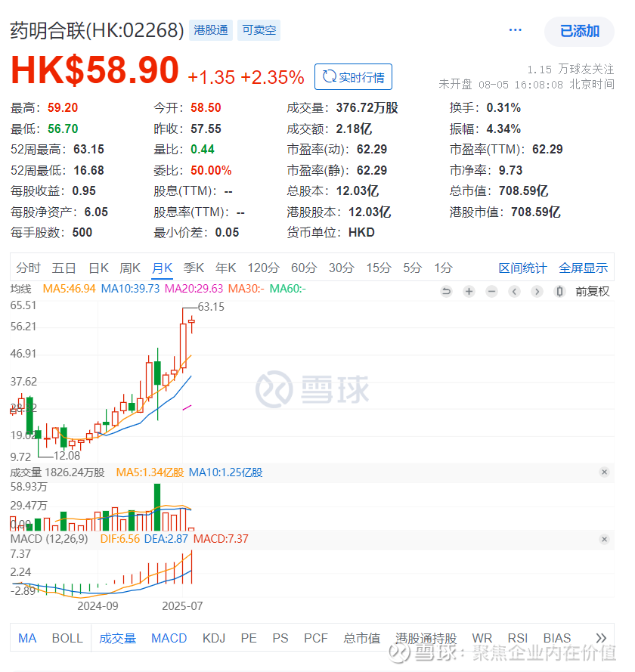
Task: Click the 换手 0.31% value
Action: tap(503, 107)
